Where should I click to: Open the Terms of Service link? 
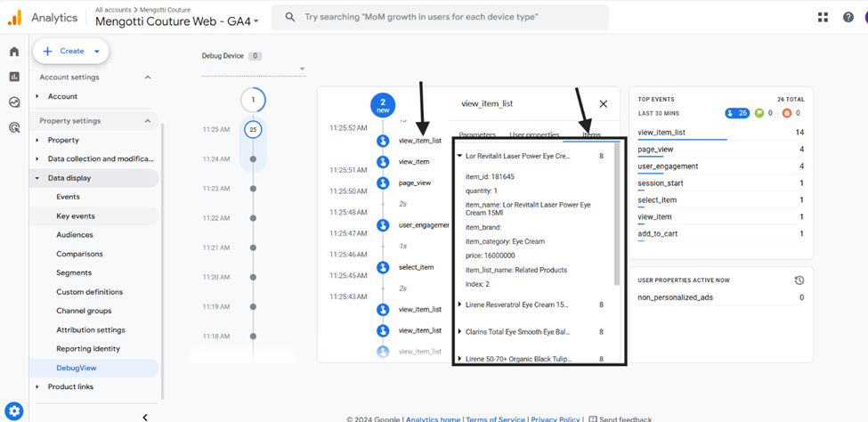(497, 419)
